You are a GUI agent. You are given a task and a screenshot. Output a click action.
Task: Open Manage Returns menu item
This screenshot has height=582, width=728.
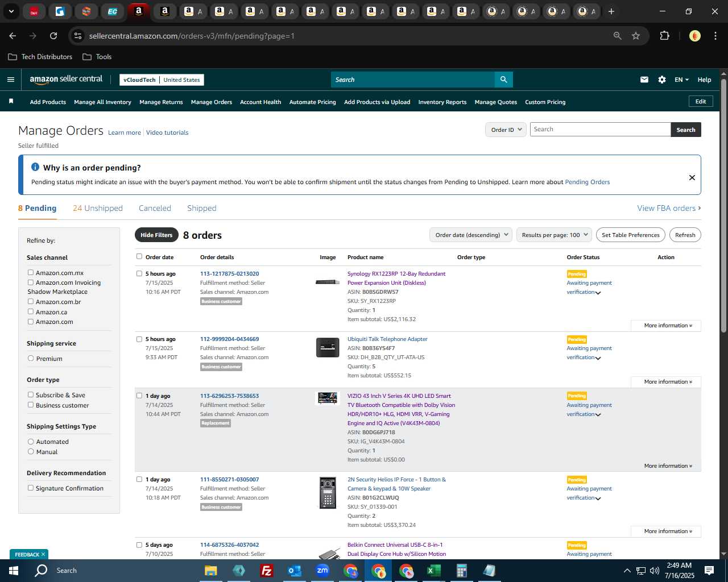tap(161, 102)
